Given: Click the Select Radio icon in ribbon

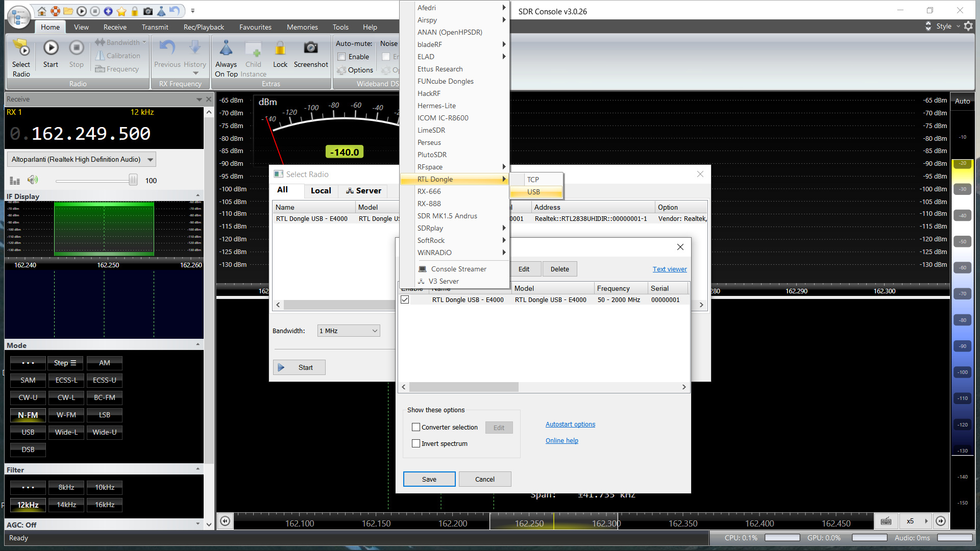Looking at the screenshot, I should click(21, 48).
